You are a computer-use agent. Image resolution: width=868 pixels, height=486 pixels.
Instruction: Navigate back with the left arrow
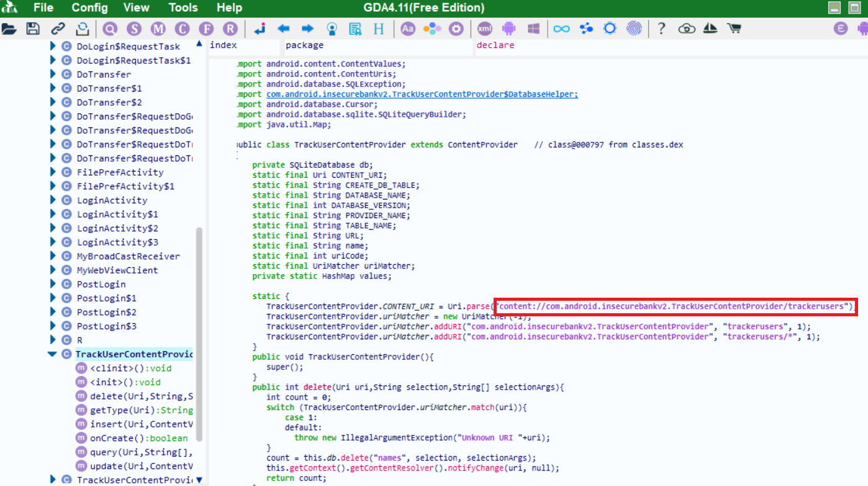point(284,29)
